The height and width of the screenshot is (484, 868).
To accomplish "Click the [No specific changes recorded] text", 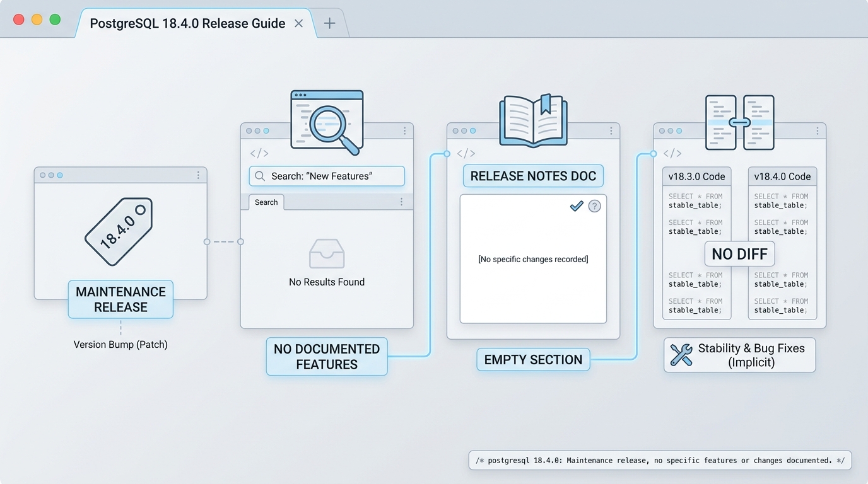I will pyautogui.click(x=533, y=259).
